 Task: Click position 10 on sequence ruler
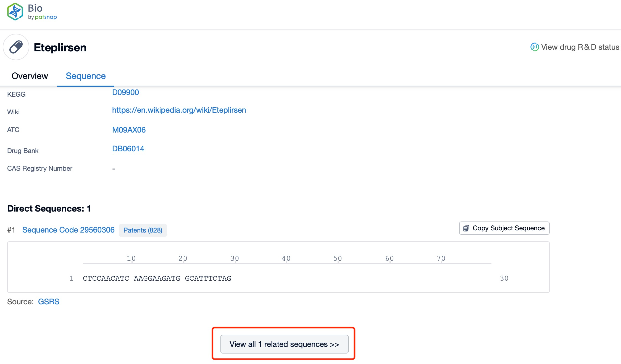click(131, 259)
